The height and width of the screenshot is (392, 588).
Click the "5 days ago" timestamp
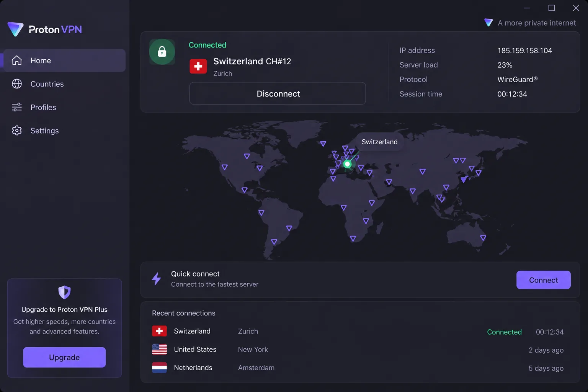pos(546,368)
